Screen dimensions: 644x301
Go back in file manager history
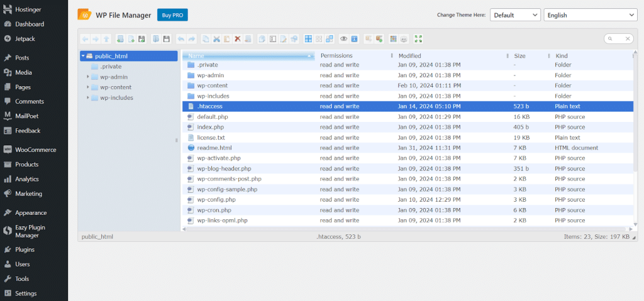[85, 39]
